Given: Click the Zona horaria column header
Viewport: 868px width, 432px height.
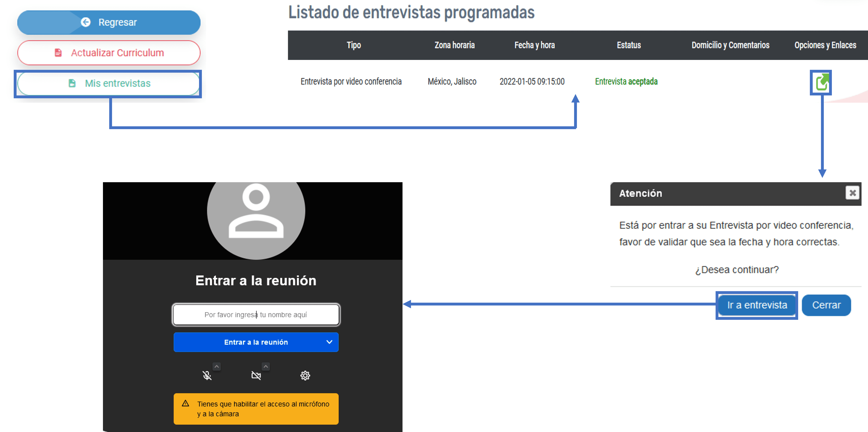Looking at the screenshot, I should point(454,45).
